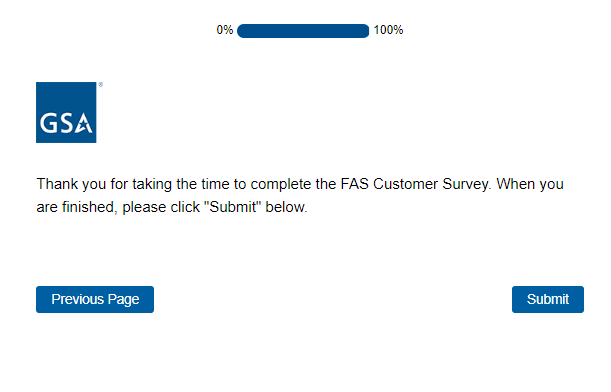This screenshot has width=611, height=392.
Task: Click the middle of the survey progress bar
Action: tap(303, 31)
